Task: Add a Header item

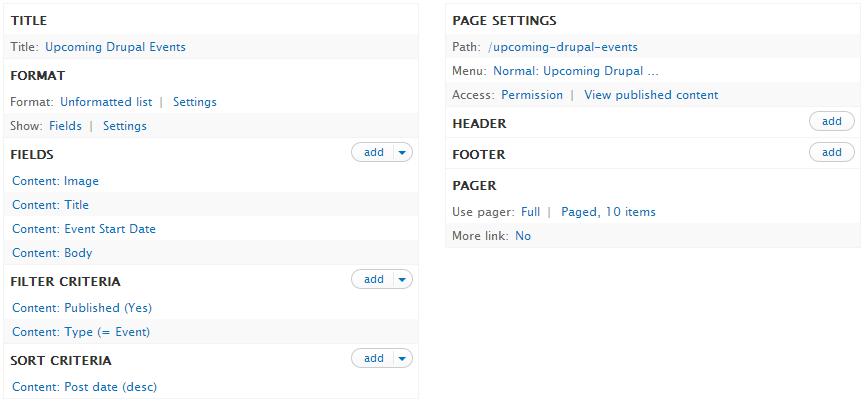Action: coord(832,122)
